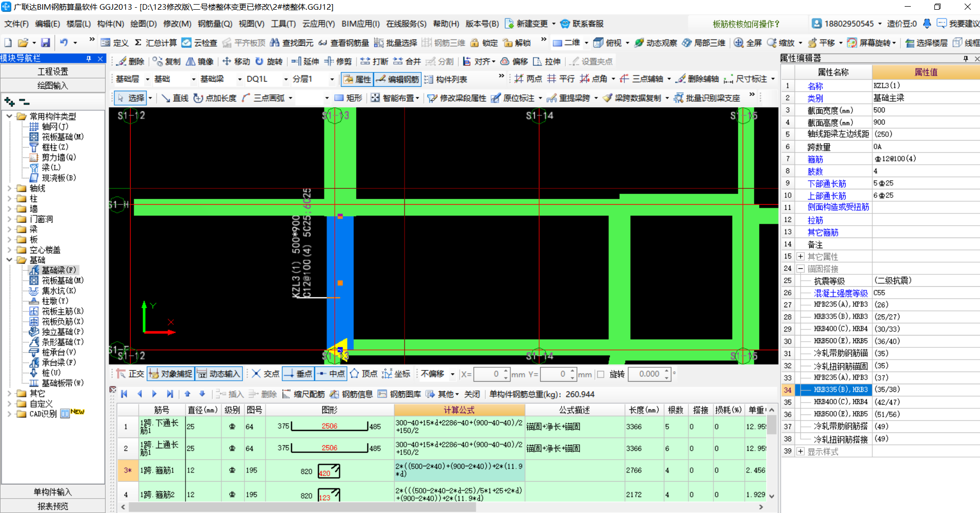This screenshot has height=513, width=980.
Task: Open the 绘图(D) menu
Action: (x=144, y=24)
